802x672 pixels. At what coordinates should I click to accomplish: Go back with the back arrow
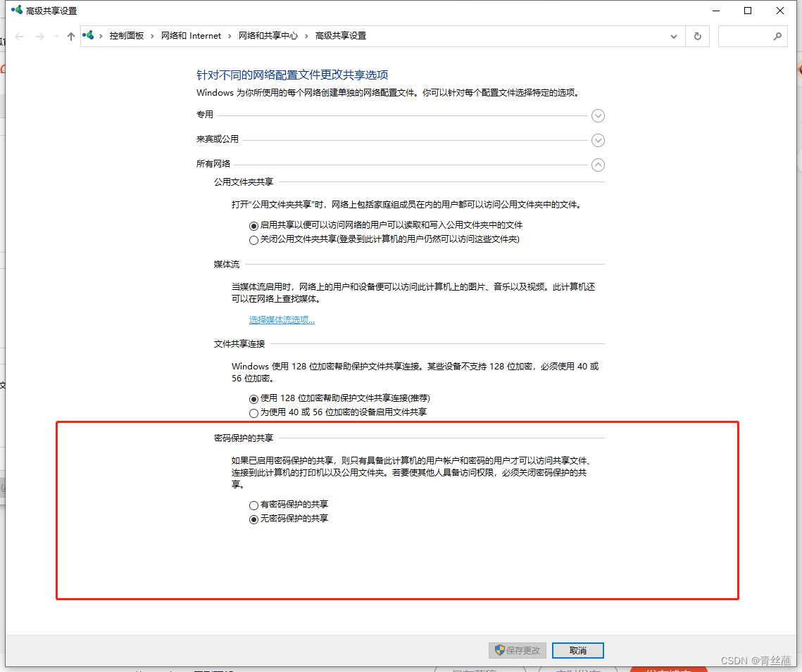click(x=20, y=37)
